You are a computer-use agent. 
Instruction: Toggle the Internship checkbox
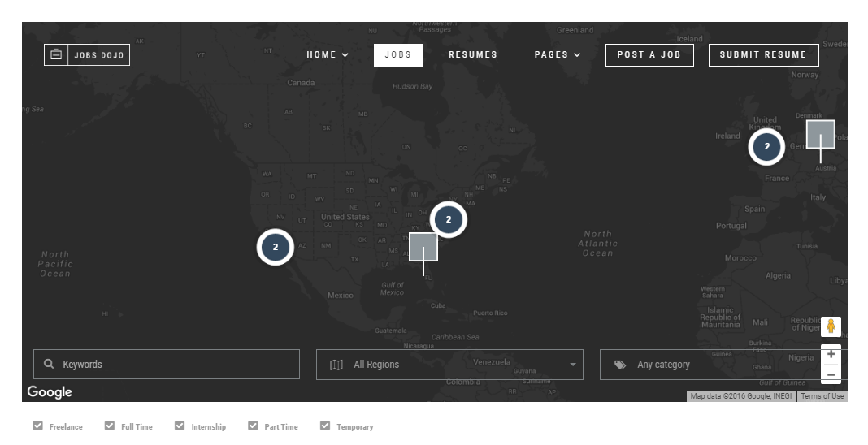tap(180, 426)
